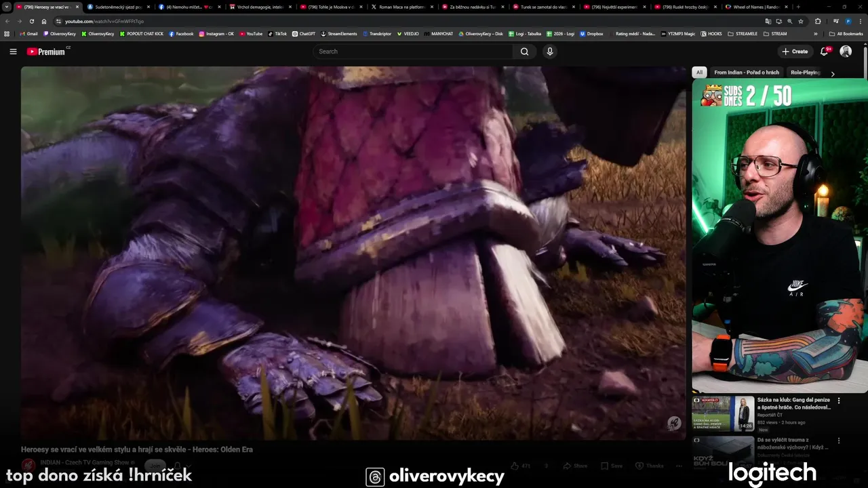Viewport: 868px width, 488px height.
Task: Open YouTube notifications bell
Action: [825, 52]
